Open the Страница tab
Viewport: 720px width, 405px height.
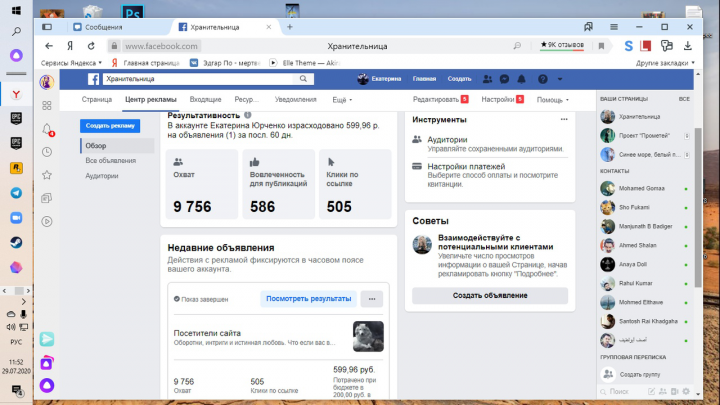tap(97, 100)
